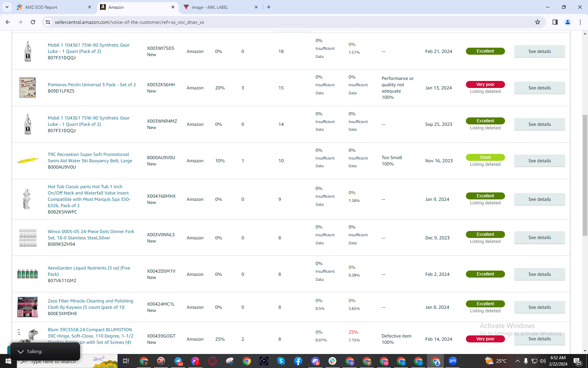This screenshot has height=368, width=588.
Task: View site information for sellercentral.amazon.com
Action: [48, 22]
